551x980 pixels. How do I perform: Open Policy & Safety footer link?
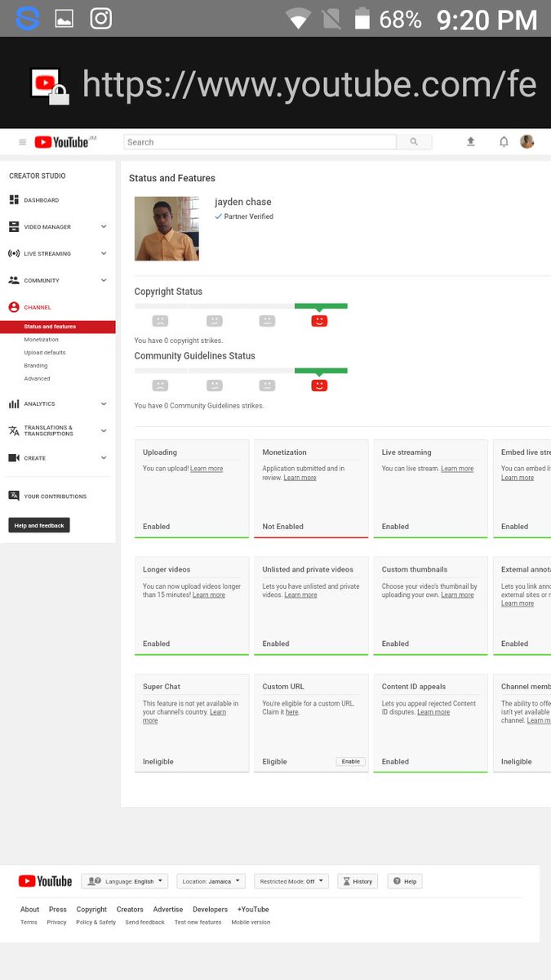(96, 922)
